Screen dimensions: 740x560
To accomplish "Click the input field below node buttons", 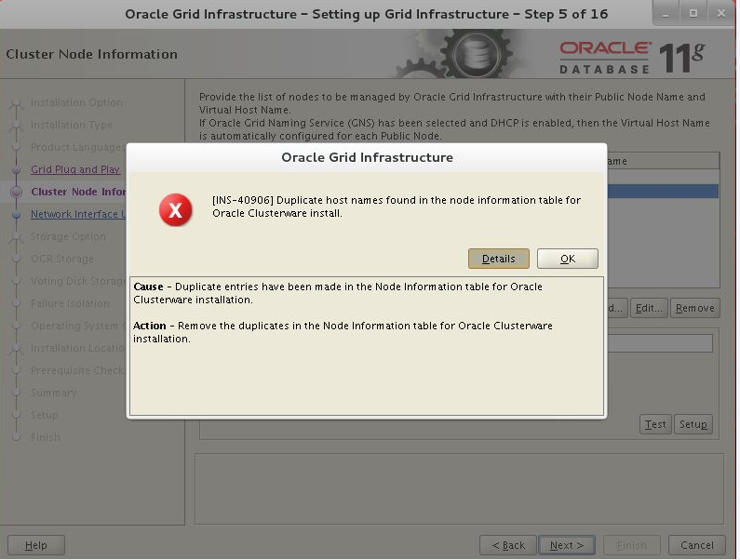I will pos(662,345).
